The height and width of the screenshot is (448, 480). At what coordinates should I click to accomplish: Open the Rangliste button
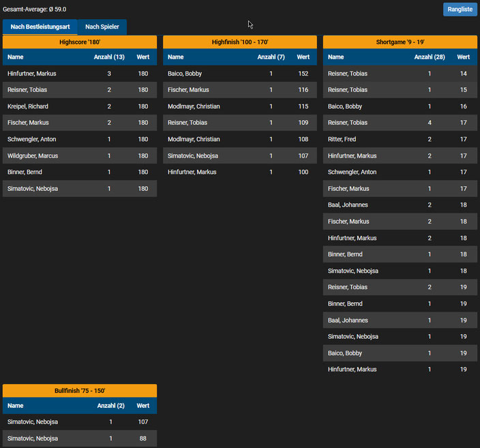coord(460,9)
